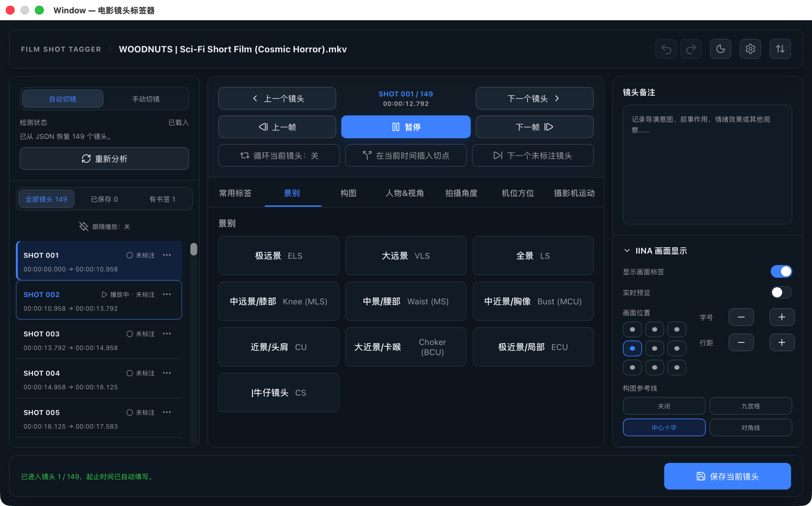Viewport: 812px width, 506px height.
Task: Open settings gear icon
Action: pos(750,49)
